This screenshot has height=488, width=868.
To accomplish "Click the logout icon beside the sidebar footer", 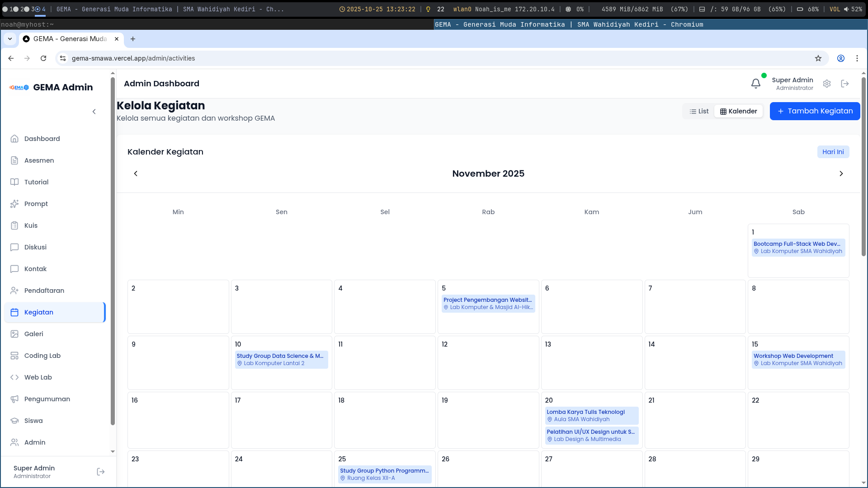I will (101, 472).
